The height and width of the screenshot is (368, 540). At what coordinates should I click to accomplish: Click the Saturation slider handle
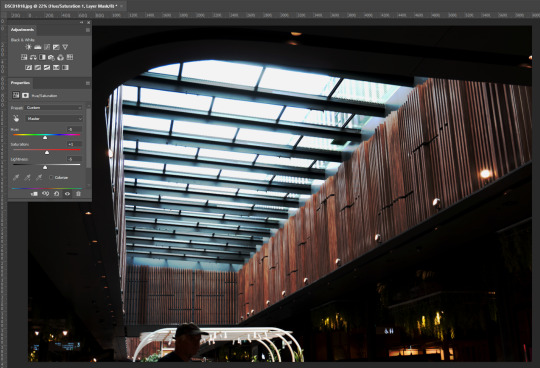47,153
